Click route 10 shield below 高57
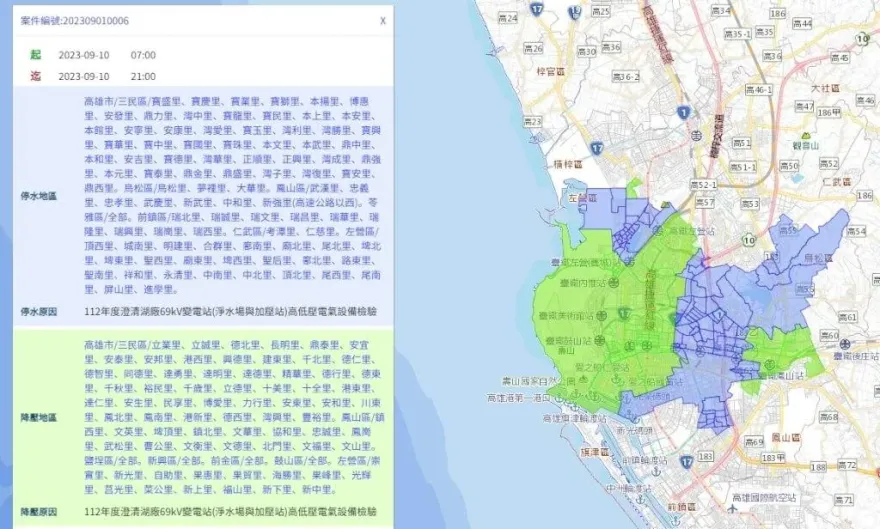 749,241
